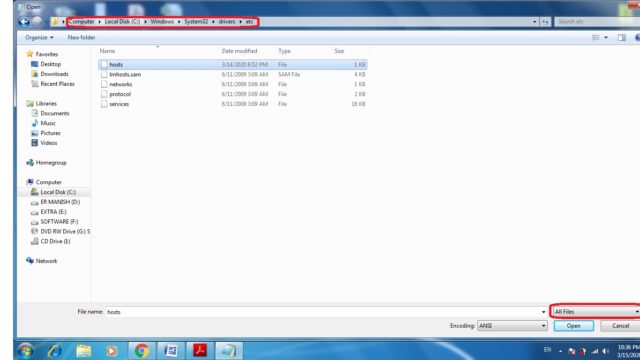Click the volume speaker tray icon
This screenshot has width=640, height=360.
click(606, 351)
